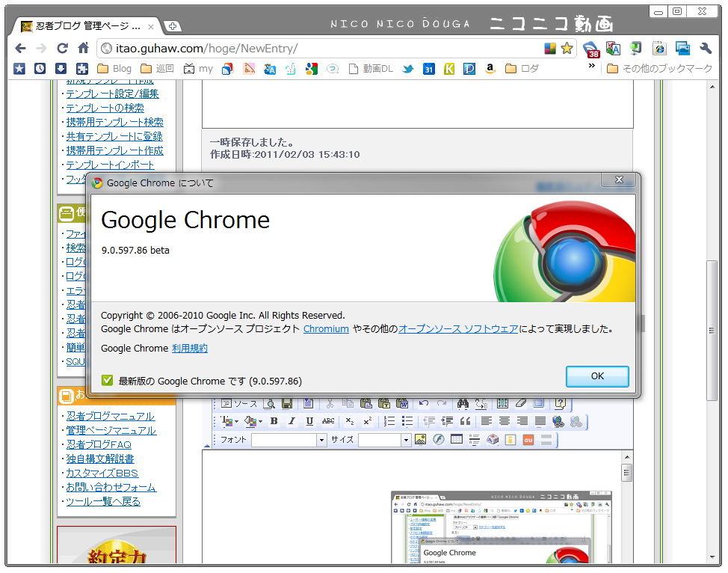The width and height of the screenshot is (728, 573).
Task: Click the page vertical scrollbar thumb
Action: pos(712,330)
